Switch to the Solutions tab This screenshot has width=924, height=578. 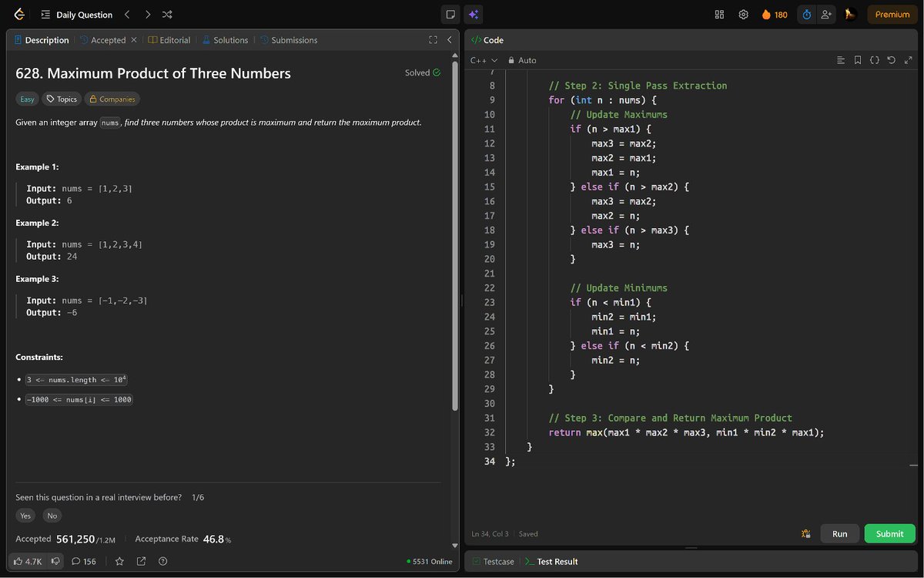(225, 40)
